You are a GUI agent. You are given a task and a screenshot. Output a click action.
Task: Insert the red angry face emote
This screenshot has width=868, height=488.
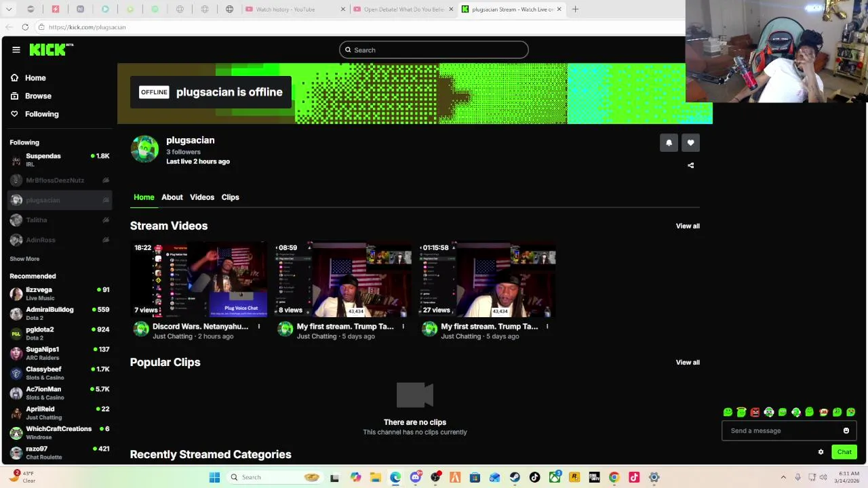pyautogui.click(x=755, y=412)
